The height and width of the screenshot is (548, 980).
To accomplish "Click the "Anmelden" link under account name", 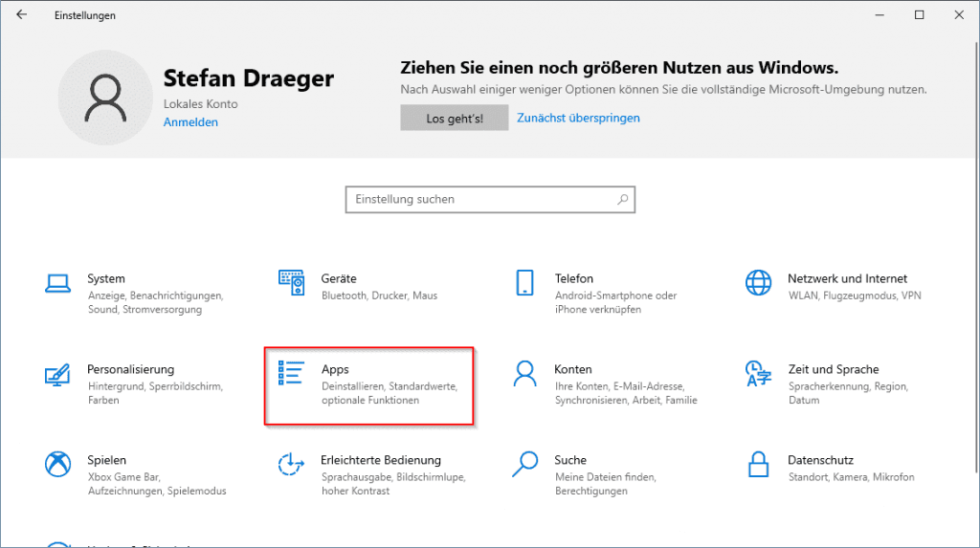I will tap(190, 122).
